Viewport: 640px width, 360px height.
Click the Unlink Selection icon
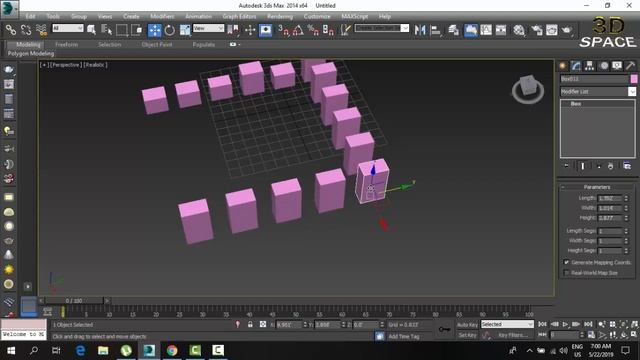pos(26,30)
